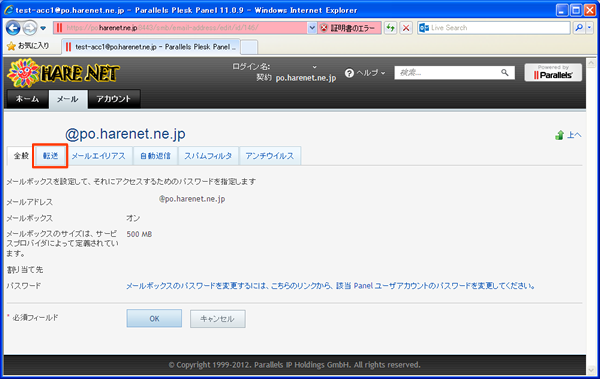600x379 pixels.
Task: Open the recent pages dropdown arrow
Action: [x=43, y=28]
